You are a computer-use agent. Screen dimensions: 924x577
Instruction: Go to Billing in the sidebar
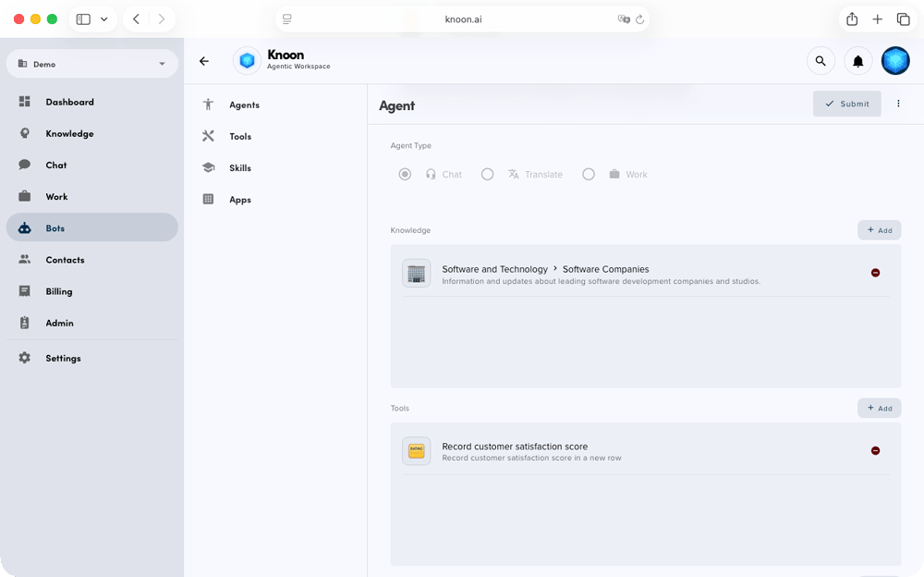pos(58,291)
